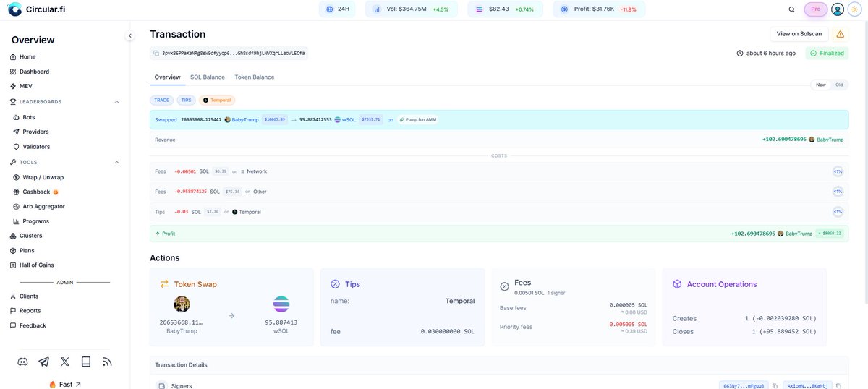Switch to the SOL Balance tab
This screenshot has height=389, width=868.
(208, 77)
